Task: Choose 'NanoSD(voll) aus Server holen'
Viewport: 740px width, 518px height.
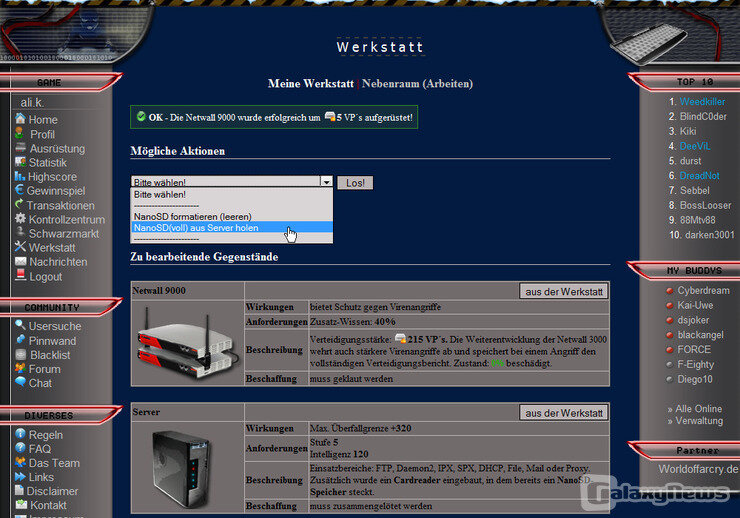Action: 231,227
